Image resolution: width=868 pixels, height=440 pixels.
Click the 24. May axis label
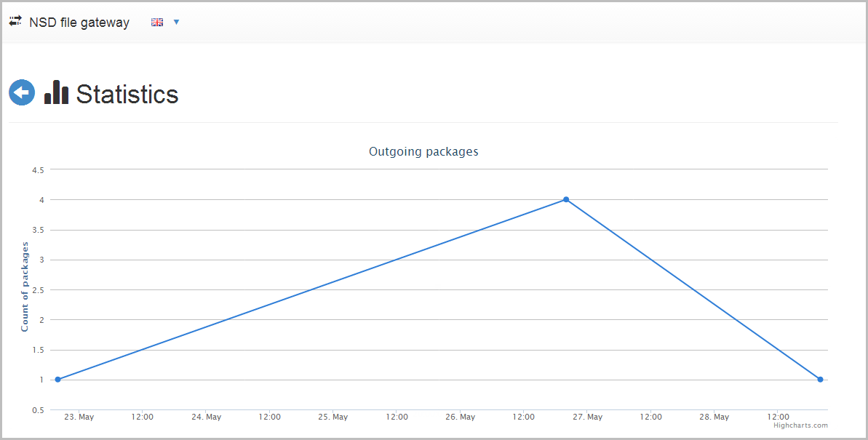[x=206, y=417]
